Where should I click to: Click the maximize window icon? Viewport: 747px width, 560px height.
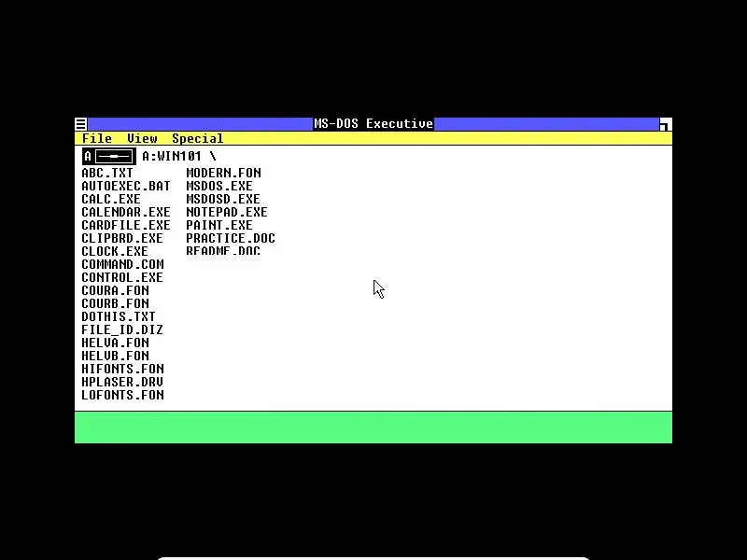pyautogui.click(x=666, y=124)
